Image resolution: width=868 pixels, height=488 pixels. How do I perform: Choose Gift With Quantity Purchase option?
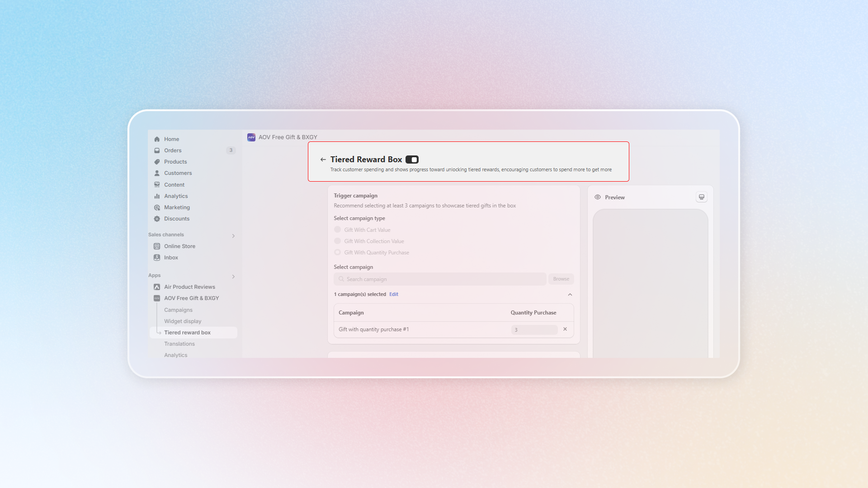(x=337, y=252)
